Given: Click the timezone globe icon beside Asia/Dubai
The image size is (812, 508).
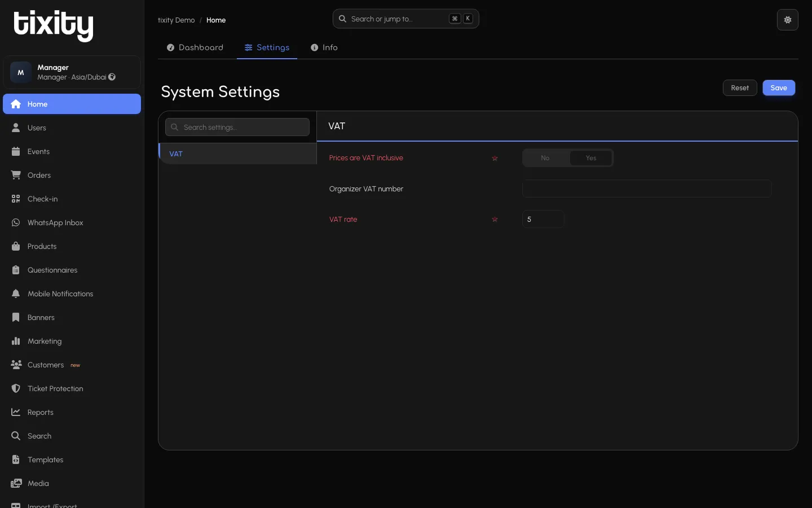Looking at the screenshot, I should click(112, 77).
